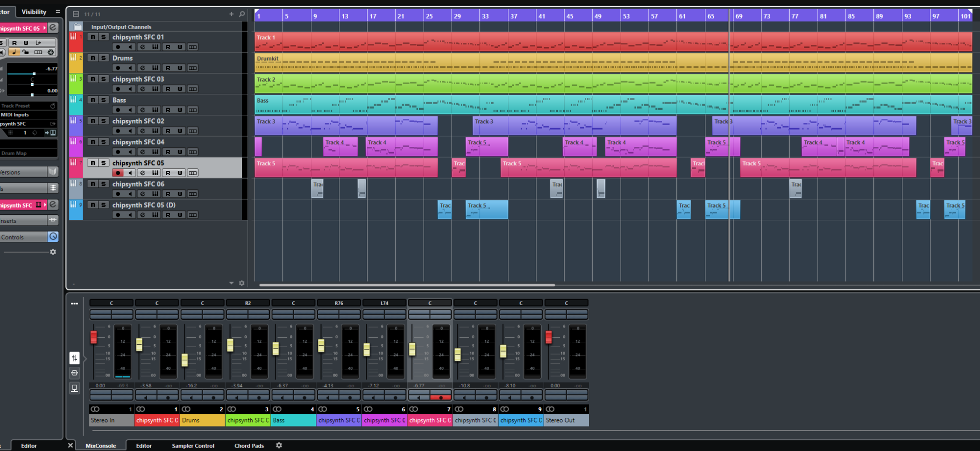Click the lanes icon on chipsynth SFC 02
Screen dimensions: 980x451
(192, 131)
